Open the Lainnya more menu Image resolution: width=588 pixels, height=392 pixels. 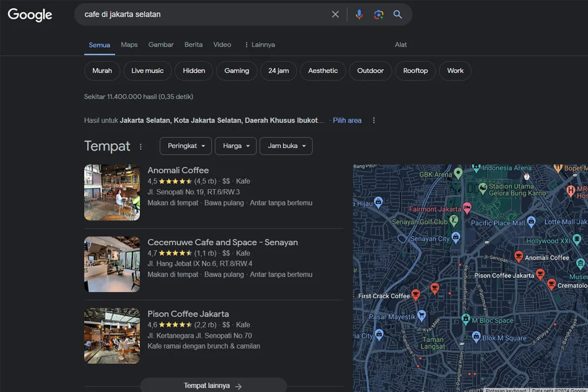point(259,45)
